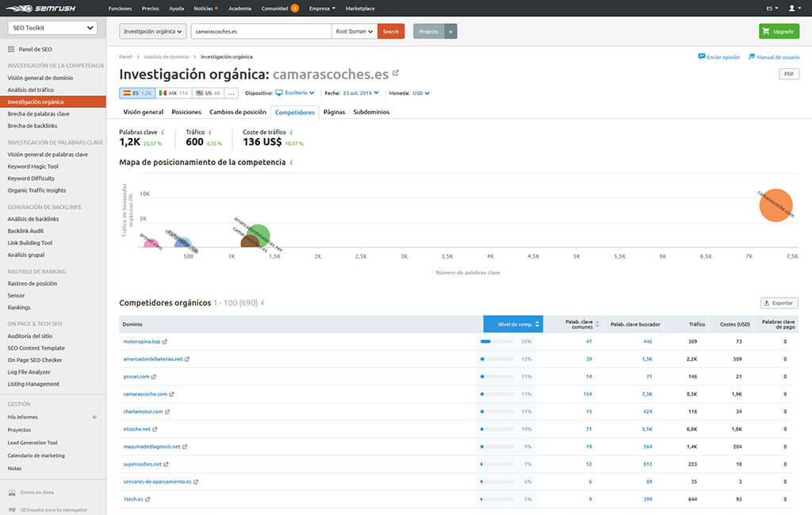
Task: Open the Manual de usuario link
Action: [x=774, y=57]
